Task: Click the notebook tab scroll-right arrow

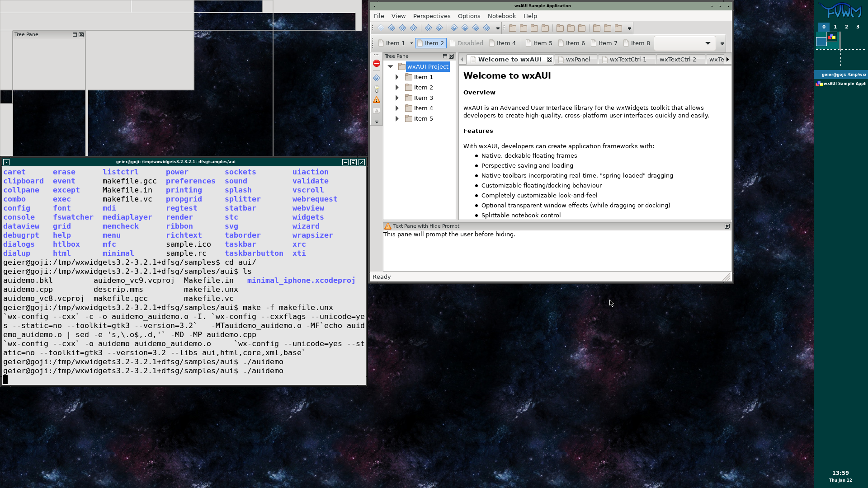Action: 728,59
